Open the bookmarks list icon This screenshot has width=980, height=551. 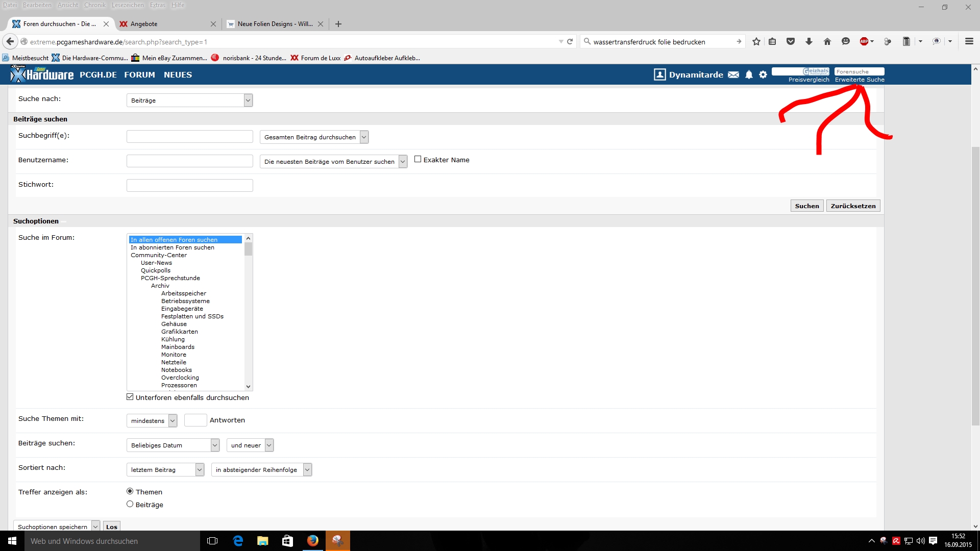(772, 42)
